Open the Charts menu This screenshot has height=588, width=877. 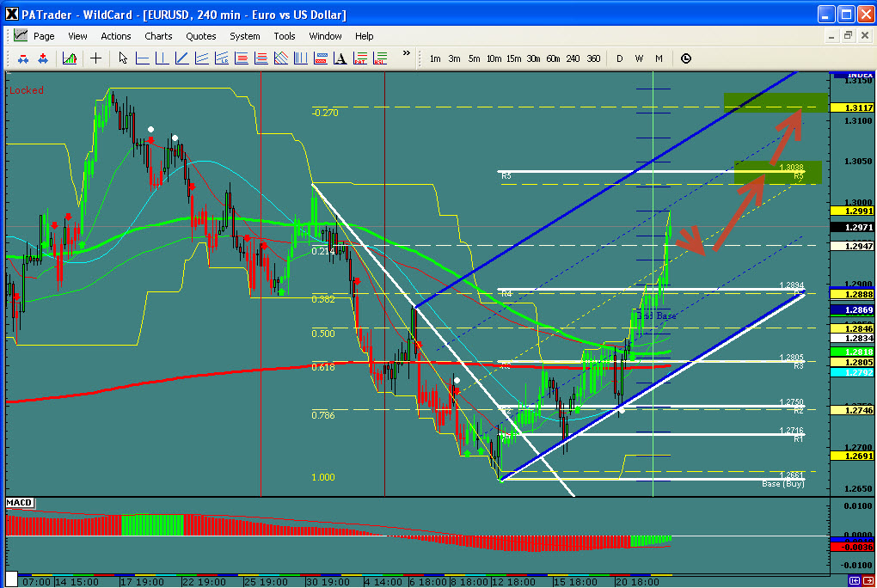click(x=158, y=36)
